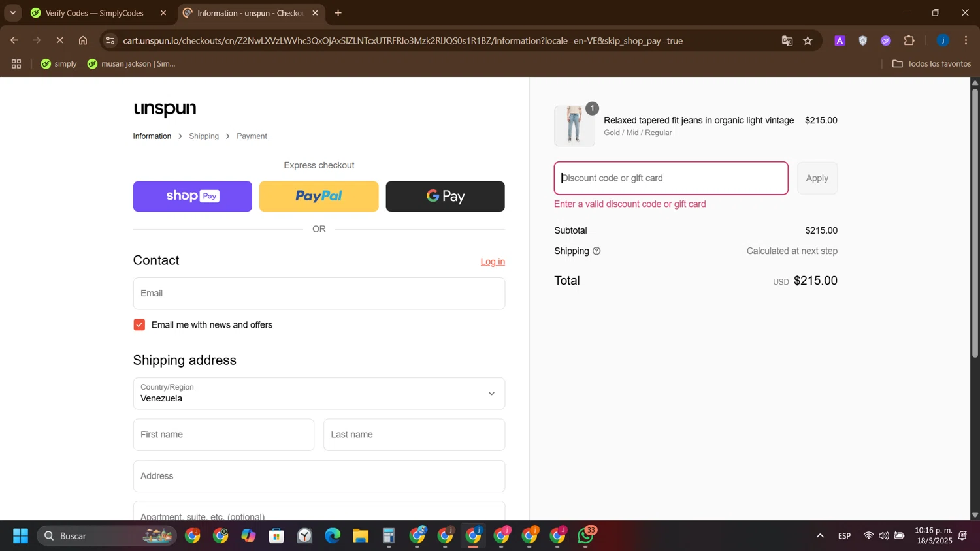
Task: Select the Information breadcrumb step
Action: [152, 136]
